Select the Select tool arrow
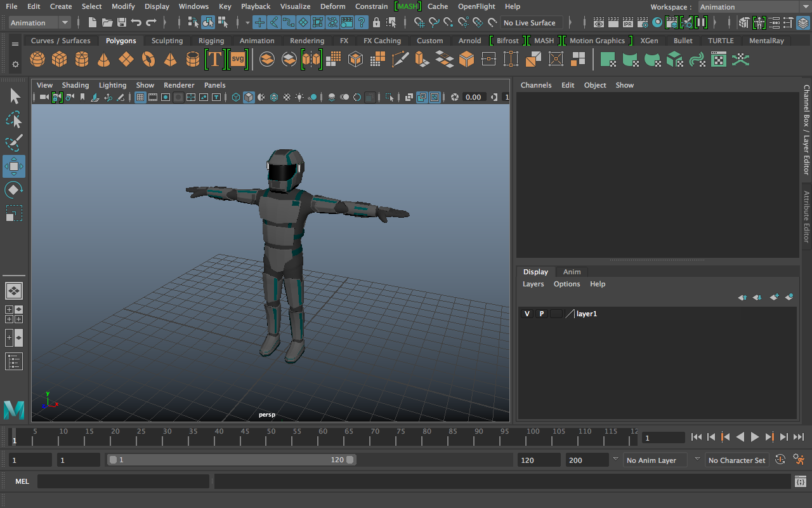This screenshot has height=508, width=812. click(14, 97)
